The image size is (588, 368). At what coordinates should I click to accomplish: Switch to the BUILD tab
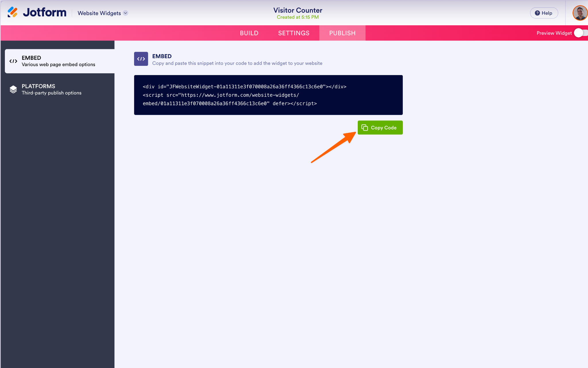pos(249,33)
